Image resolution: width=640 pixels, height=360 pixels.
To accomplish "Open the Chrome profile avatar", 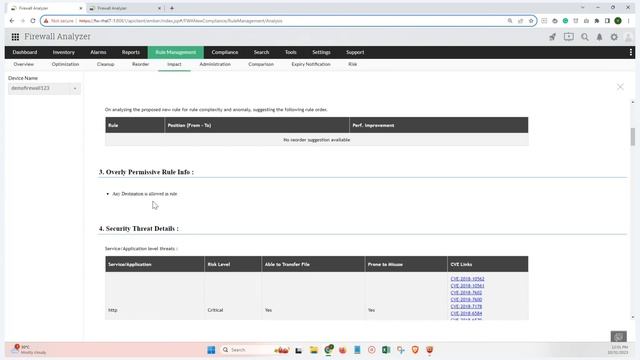I will tap(618, 21).
